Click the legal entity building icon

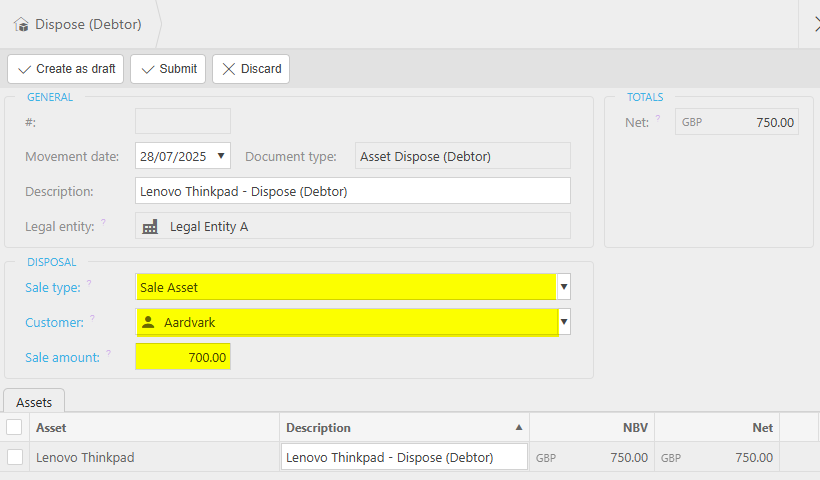(x=150, y=227)
